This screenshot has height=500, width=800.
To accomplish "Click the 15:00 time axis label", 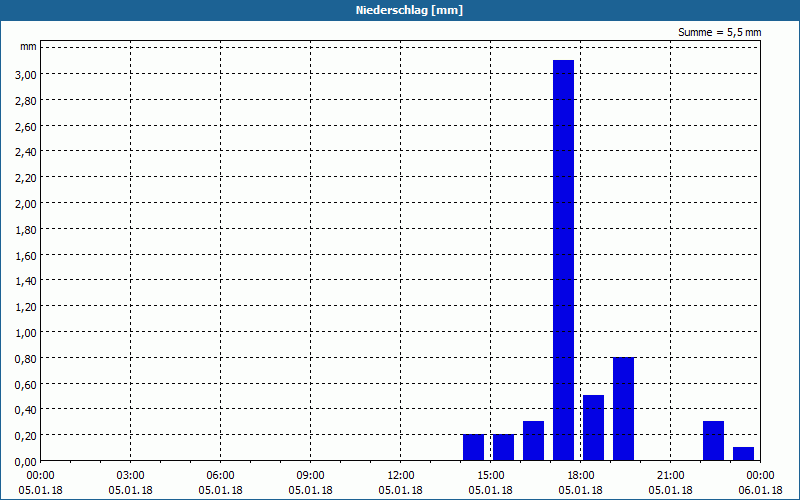I will point(491,476).
